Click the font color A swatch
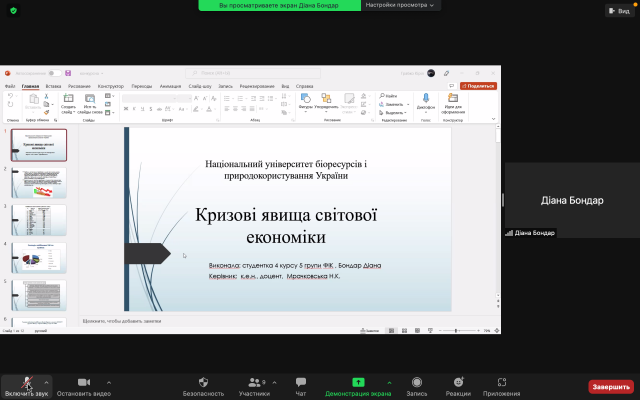The width and height of the screenshot is (640, 400). [209, 109]
